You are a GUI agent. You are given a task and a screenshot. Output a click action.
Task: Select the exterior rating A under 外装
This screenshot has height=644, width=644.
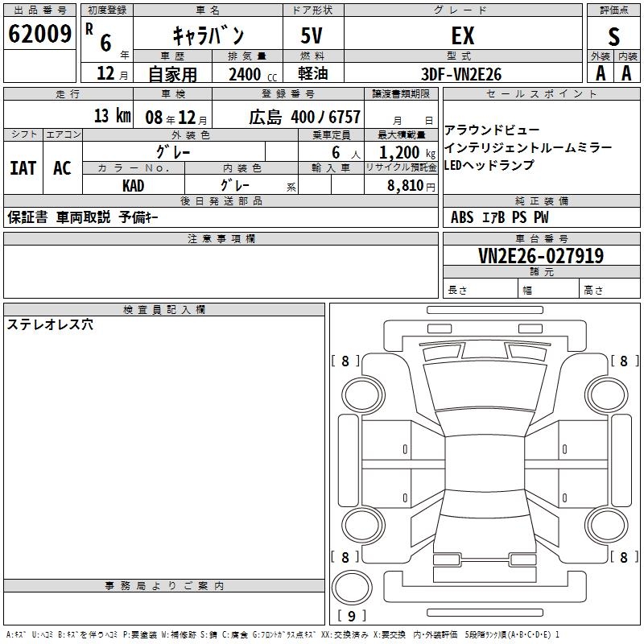[x=601, y=73]
